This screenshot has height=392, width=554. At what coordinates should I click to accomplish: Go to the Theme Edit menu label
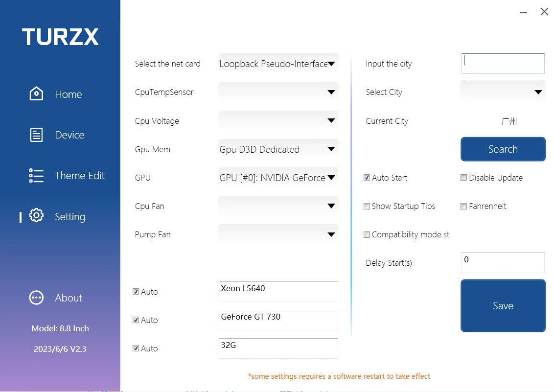80,176
